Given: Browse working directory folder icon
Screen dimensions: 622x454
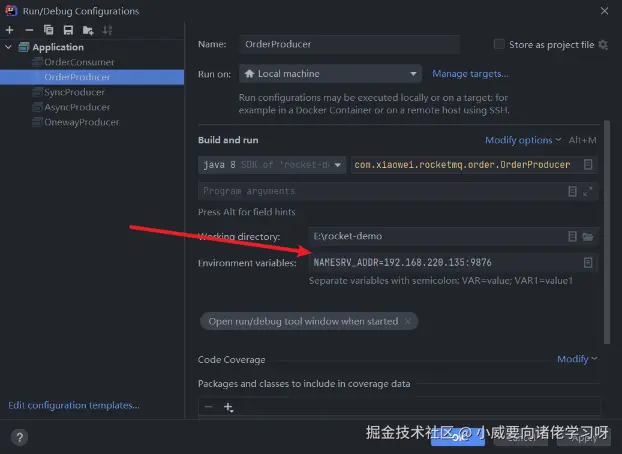Looking at the screenshot, I should 588,237.
